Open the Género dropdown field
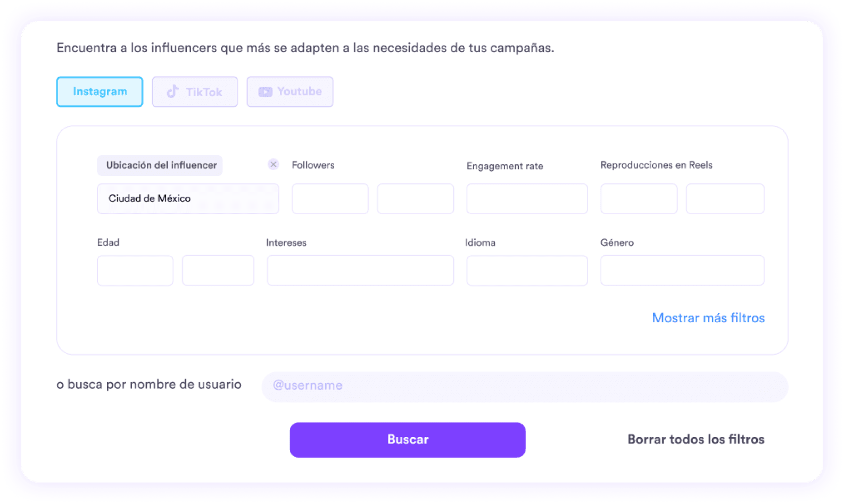This screenshot has width=844, height=504. point(682,271)
